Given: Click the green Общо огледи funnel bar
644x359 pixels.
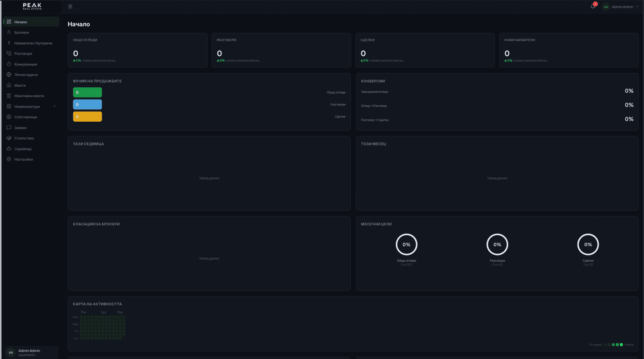Looking at the screenshot, I should coord(87,92).
